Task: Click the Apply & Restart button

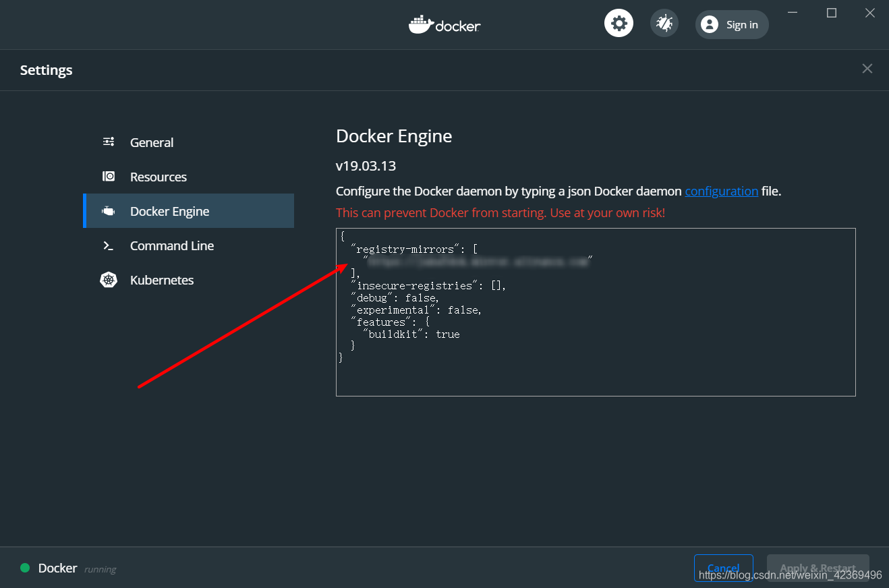Action: click(818, 567)
